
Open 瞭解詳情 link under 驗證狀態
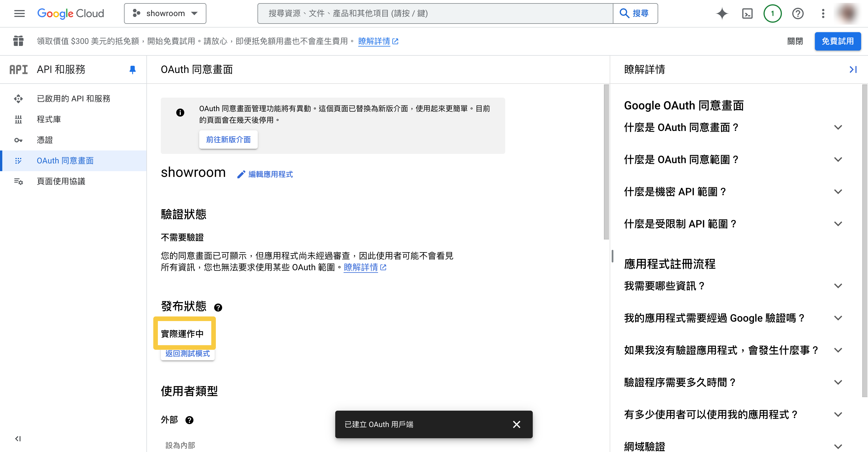[365, 267]
